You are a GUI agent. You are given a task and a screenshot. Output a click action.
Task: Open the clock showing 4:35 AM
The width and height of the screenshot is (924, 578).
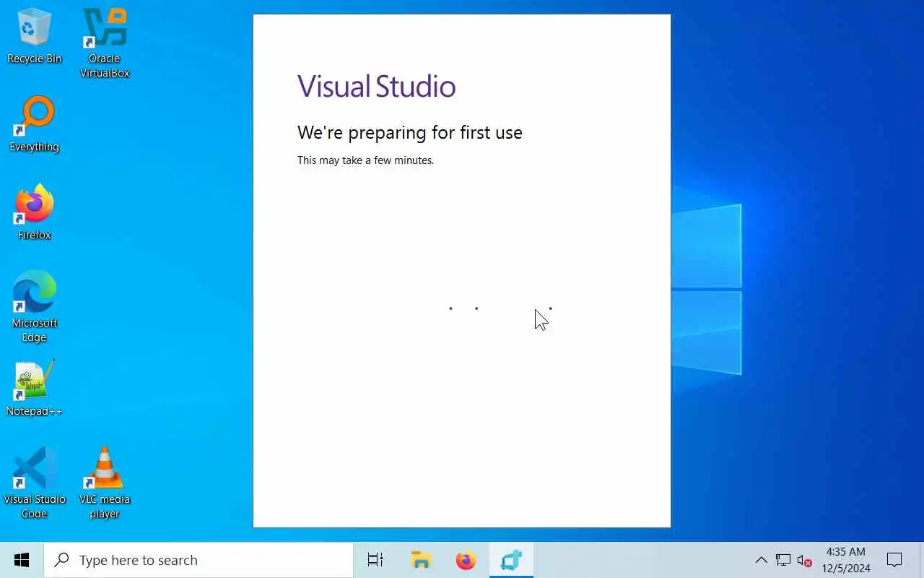click(x=846, y=560)
